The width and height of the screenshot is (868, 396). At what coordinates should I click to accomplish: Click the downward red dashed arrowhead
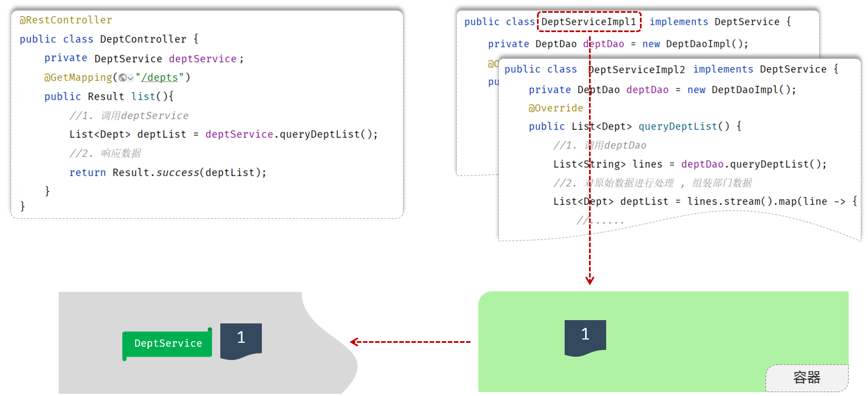pos(590,280)
